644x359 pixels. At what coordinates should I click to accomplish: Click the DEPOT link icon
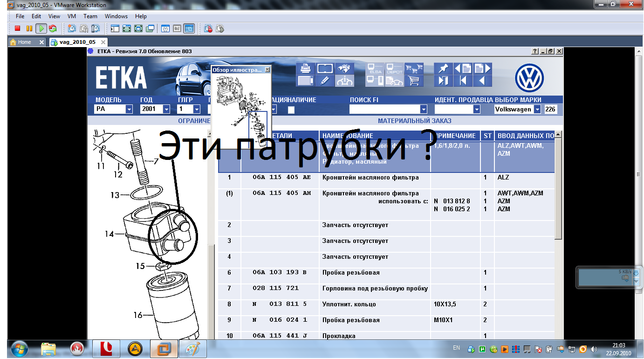[x=395, y=69]
